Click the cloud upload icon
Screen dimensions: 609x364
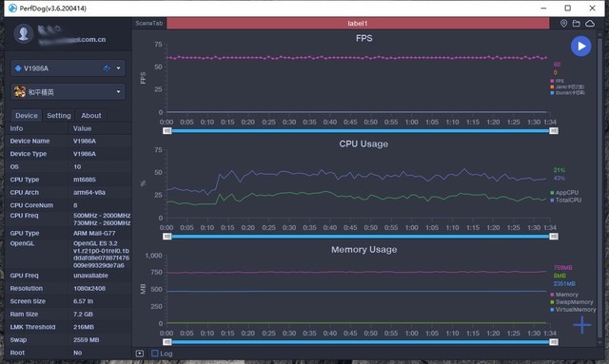[590, 23]
